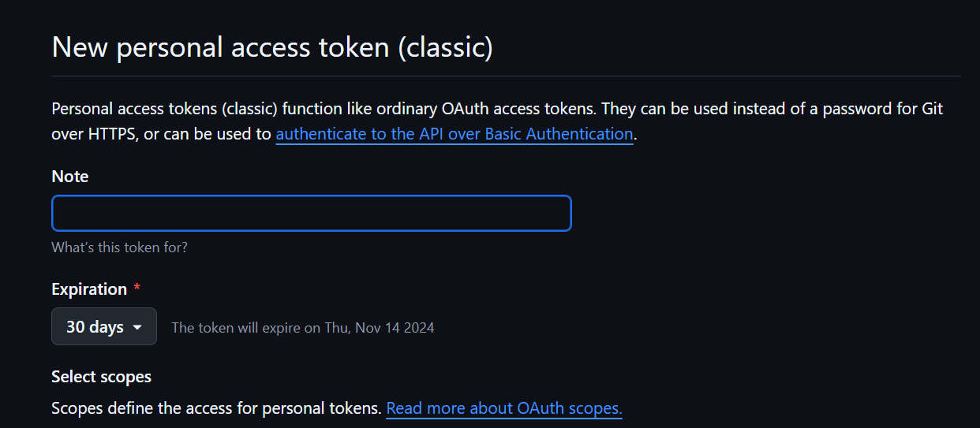Click the horizontal divider under the page heading

pyautogui.click(x=505, y=76)
